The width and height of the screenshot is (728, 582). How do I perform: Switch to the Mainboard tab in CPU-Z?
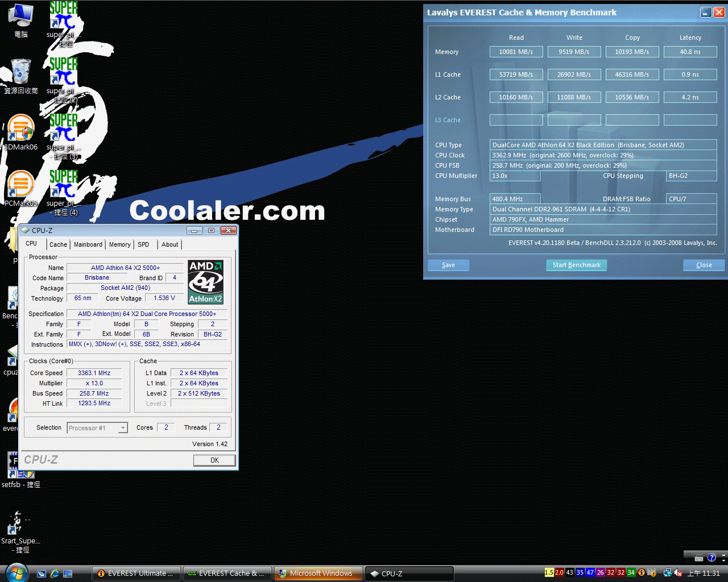[88, 244]
